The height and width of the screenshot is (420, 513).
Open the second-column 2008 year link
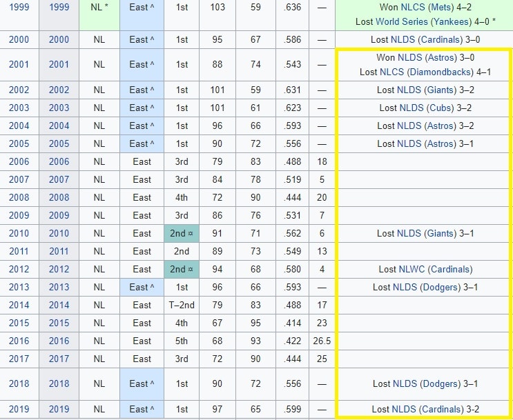(x=59, y=197)
